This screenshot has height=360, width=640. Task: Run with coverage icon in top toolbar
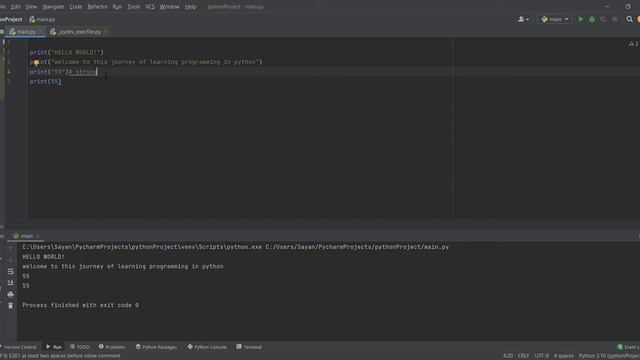click(x=603, y=19)
